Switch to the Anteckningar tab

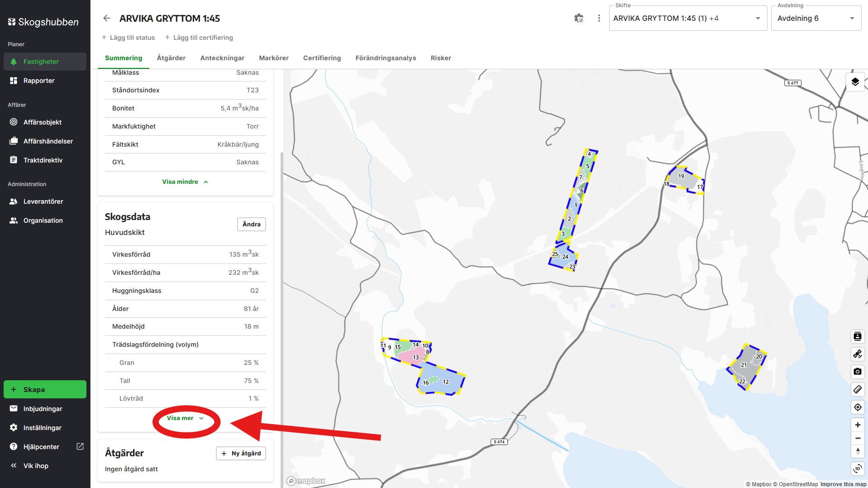coord(222,58)
